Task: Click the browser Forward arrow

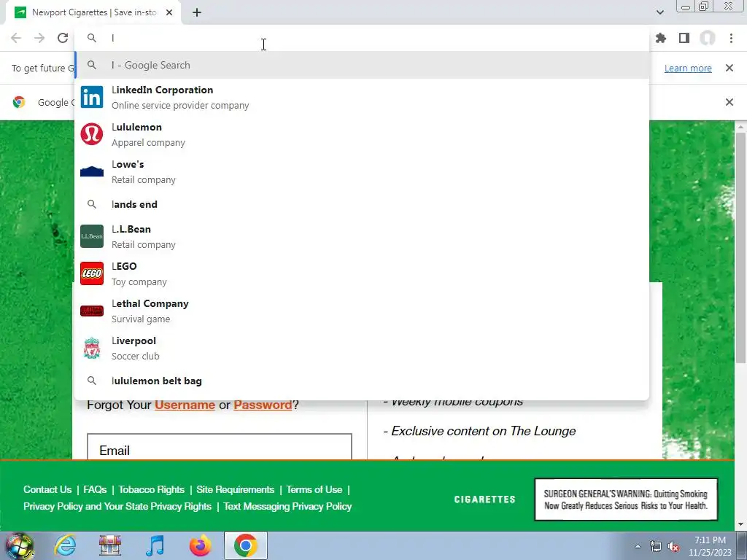Action: (x=39, y=38)
